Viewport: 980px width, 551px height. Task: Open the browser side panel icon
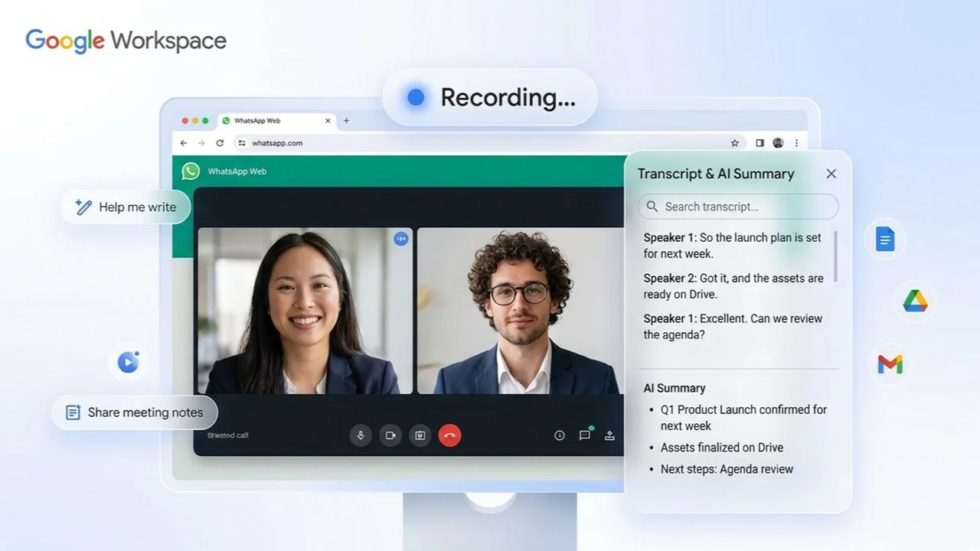pyautogui.click(x=759, y=143)
